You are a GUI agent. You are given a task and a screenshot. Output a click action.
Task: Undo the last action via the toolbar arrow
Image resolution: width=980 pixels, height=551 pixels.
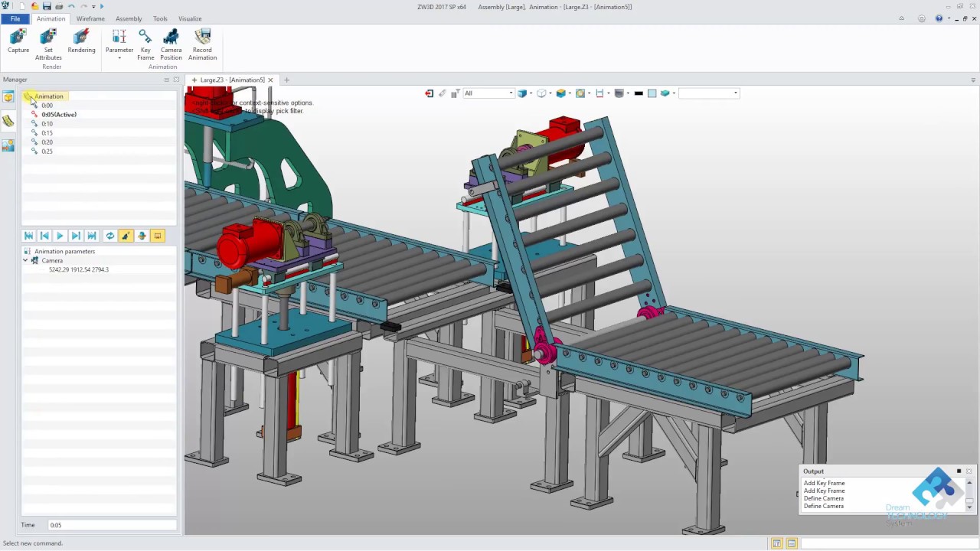(x=71, y=6)
